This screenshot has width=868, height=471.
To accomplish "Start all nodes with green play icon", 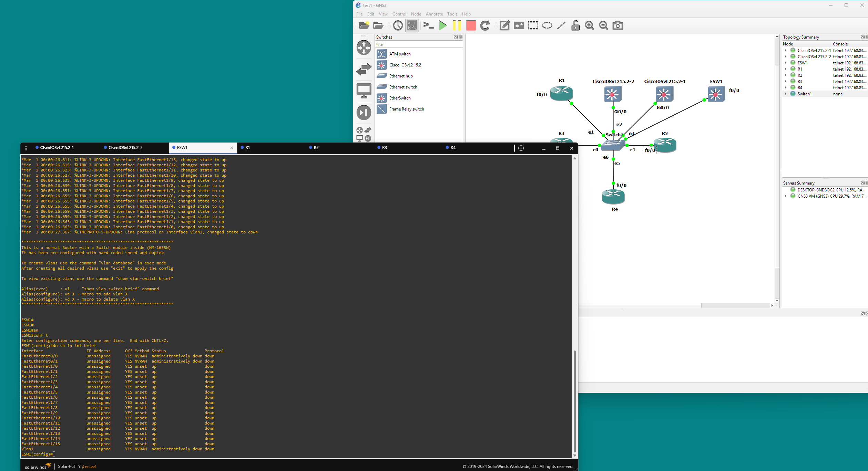I will click(443, 25).
